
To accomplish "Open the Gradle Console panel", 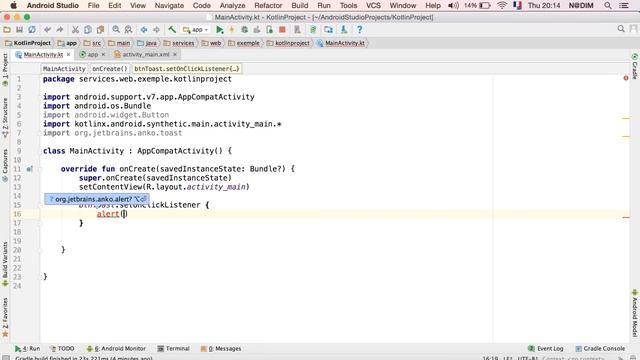I will [600, 349].
